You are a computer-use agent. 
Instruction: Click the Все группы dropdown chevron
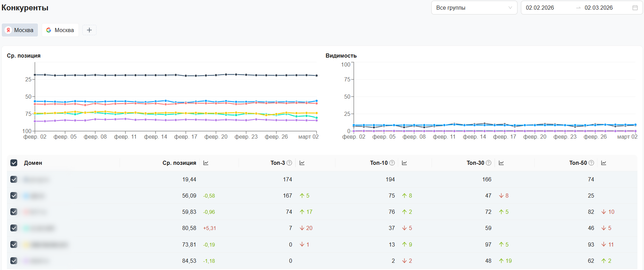coord(510,8)
